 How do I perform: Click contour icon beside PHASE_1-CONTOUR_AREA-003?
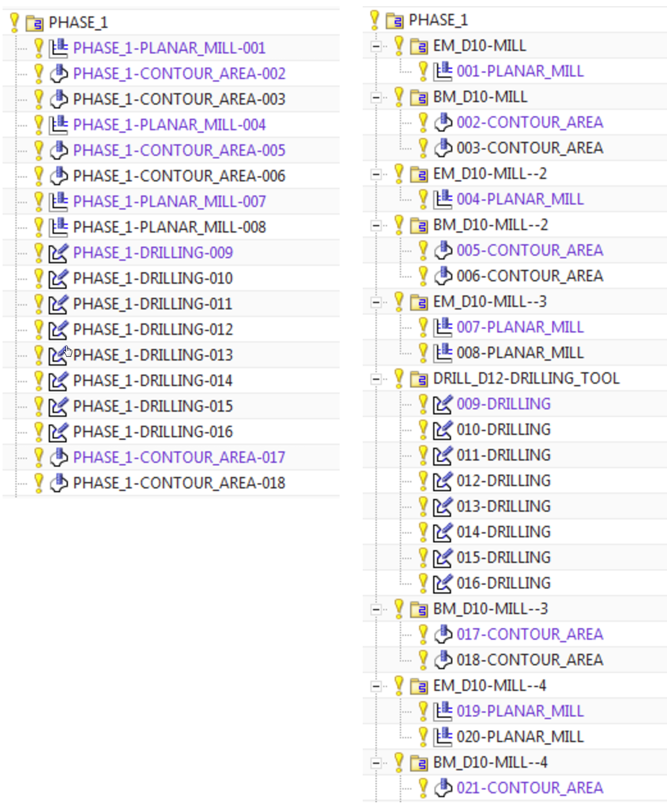pyautogui.click(x=58, y=99)
